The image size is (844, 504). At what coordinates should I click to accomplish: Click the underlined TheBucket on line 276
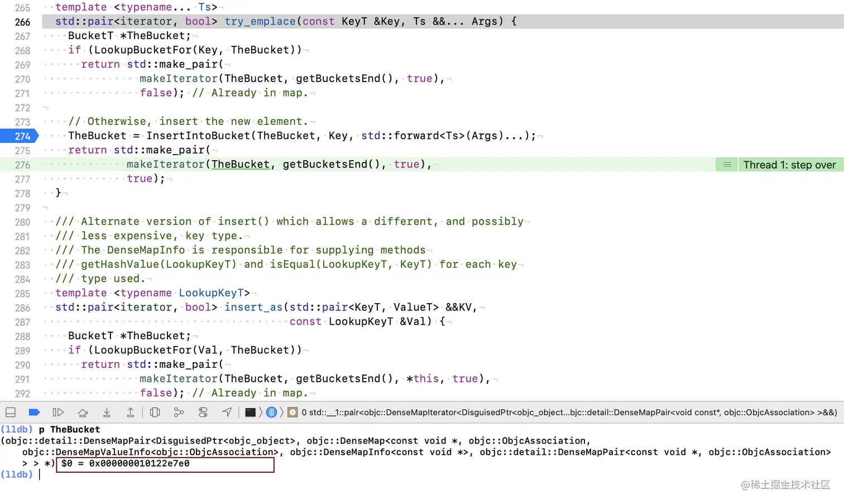240,164
